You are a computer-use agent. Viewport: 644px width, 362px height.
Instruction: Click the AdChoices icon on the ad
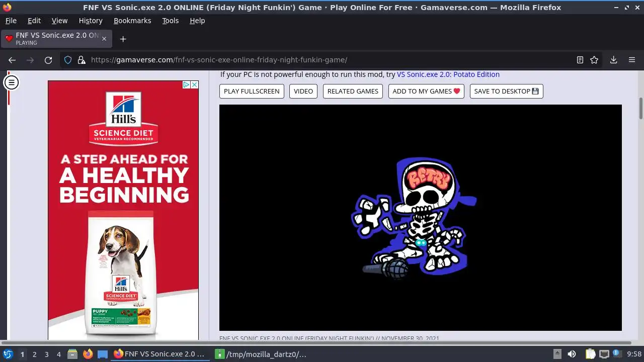point(186,84)
